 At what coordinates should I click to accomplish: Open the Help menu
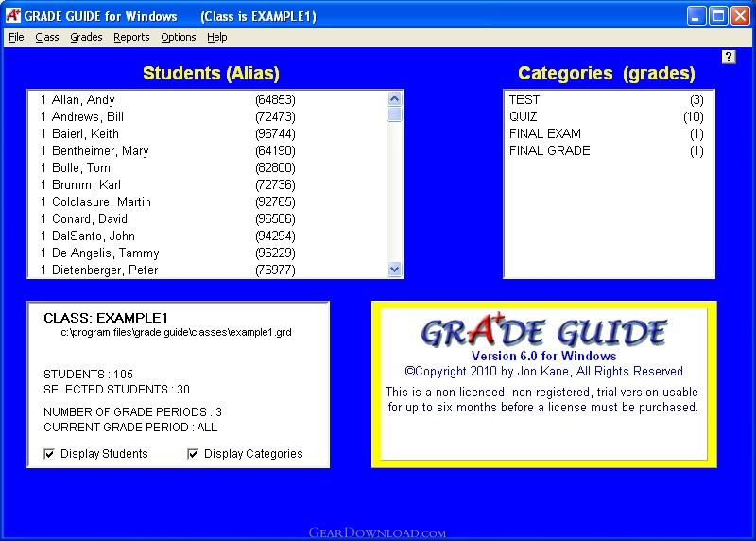point(217,37)
